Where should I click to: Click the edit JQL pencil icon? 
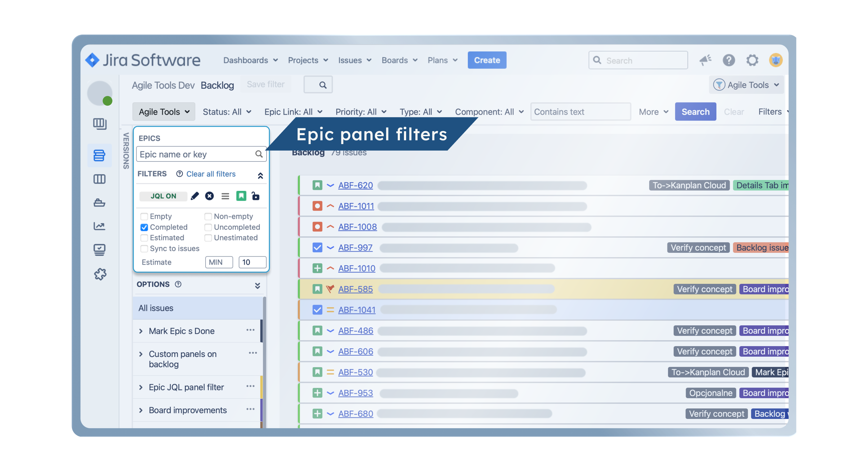click(x=195, y=196)
